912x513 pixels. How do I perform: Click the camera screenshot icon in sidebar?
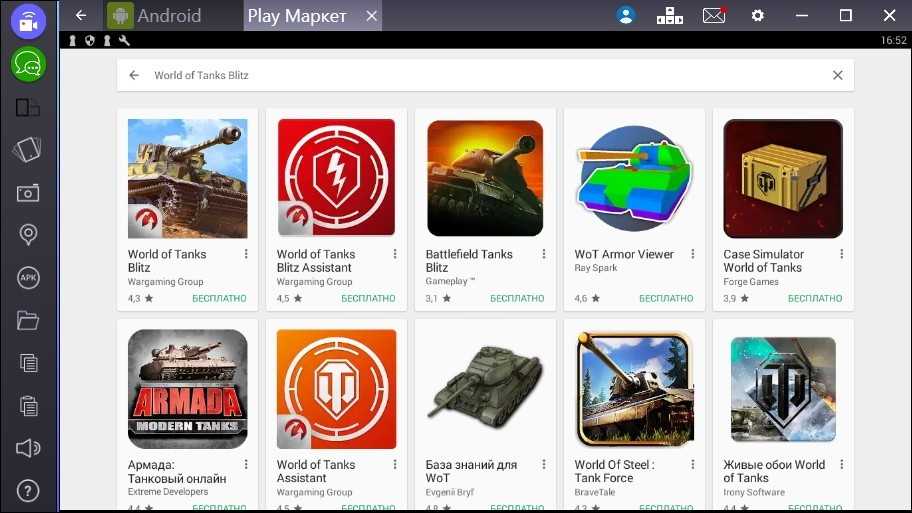click(28, 192)
